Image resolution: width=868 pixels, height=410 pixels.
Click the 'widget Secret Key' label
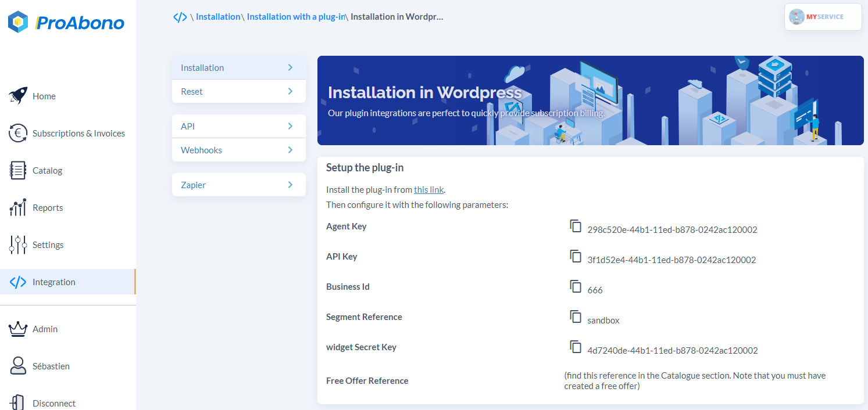click(361, 347)
